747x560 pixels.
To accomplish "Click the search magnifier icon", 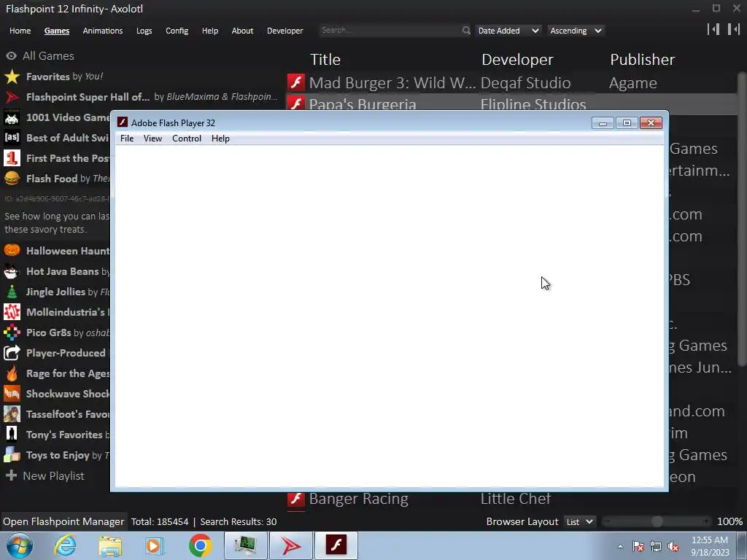I will [465, 31].
